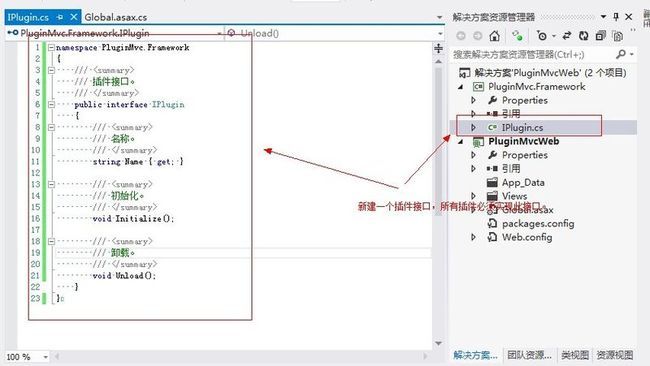Switch to the Global.asax.cs tab
Screen dimensions: 650x366
click(x=116, y=17)
